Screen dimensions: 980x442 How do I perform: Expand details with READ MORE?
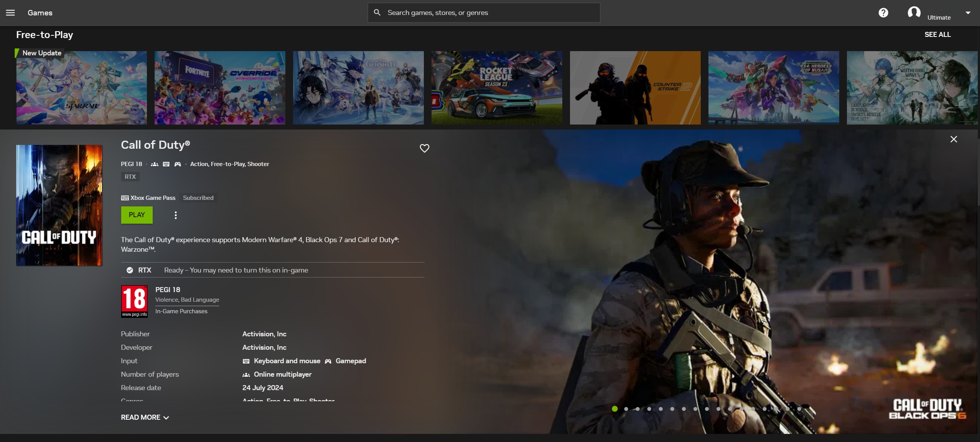(145, 417)
